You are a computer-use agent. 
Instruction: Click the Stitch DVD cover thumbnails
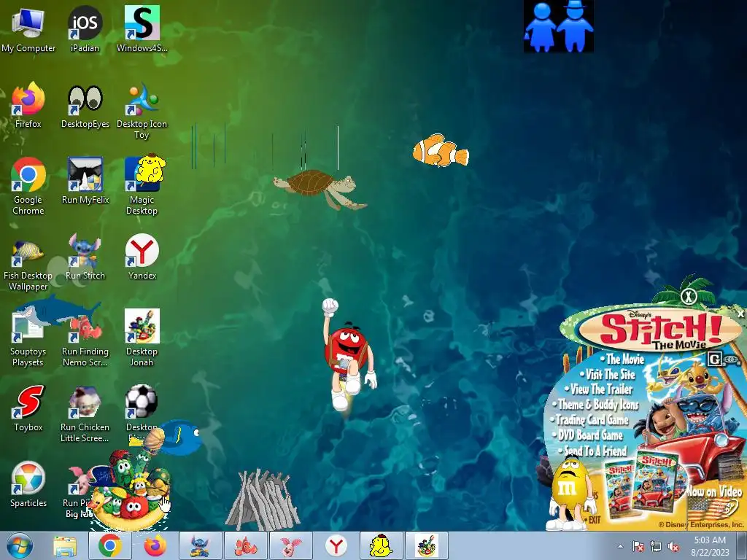pyautogui.click(x=640, y=484)
